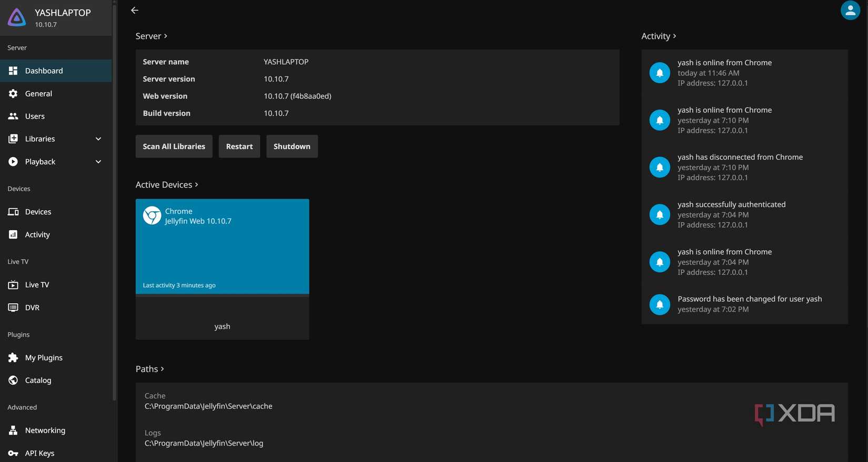
Task: Click 'Jellyfin Web 10.10.7' on device card
Action: tap(198, 221)
